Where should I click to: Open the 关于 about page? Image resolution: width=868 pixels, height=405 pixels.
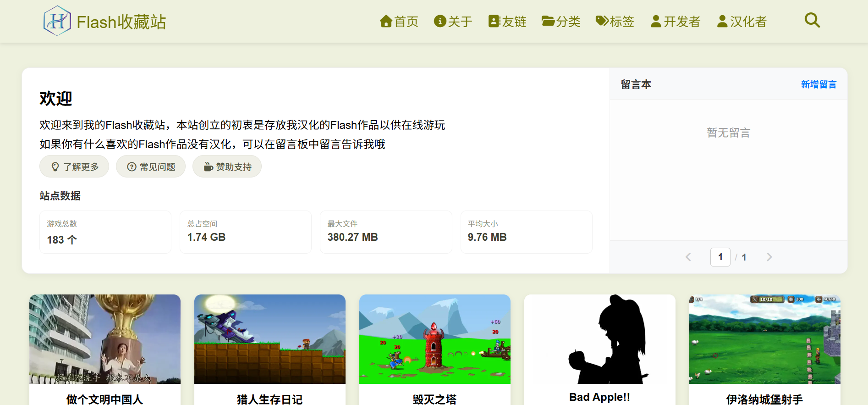click(x=453, y=22)
